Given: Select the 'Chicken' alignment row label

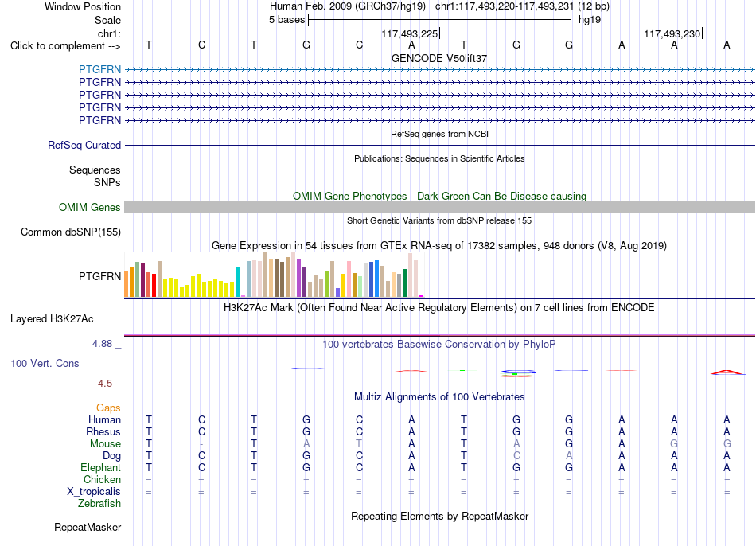Looking at the screenshot, I should 102,479.
